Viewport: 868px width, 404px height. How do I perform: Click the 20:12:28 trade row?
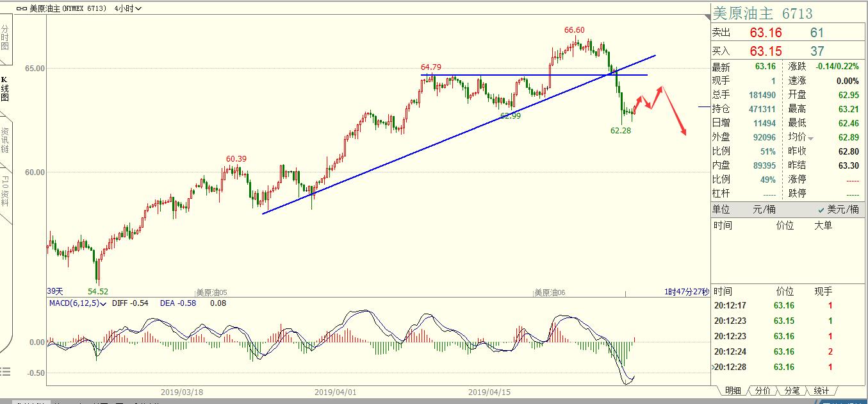pos(729,367)
